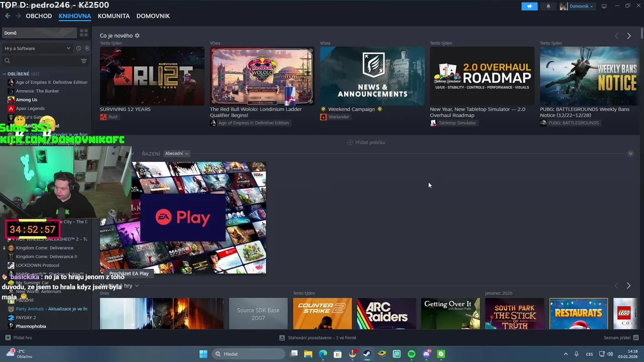Click Přidat hru plus icon
Viewport: 644px width, 362px height.
pyautogui.click(x=8, y=338)
